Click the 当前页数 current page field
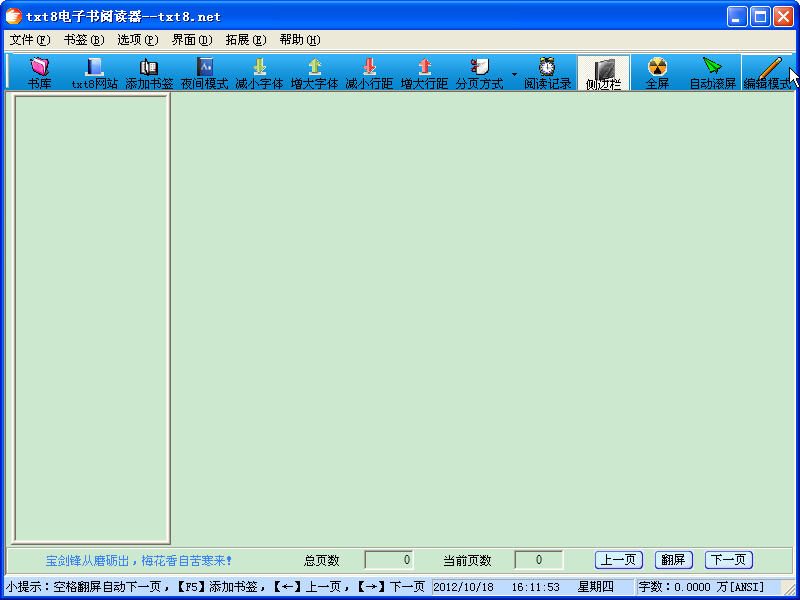Image resolution: width=800 pixels, height=600 pixels. tap(537, 559)
